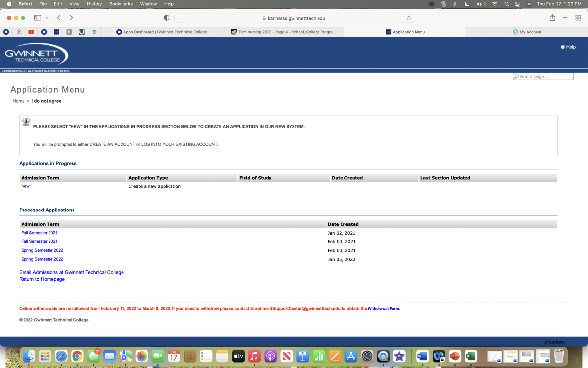Open the App Store from the Dock
This screenshot has height=368, width=588.
350,356
